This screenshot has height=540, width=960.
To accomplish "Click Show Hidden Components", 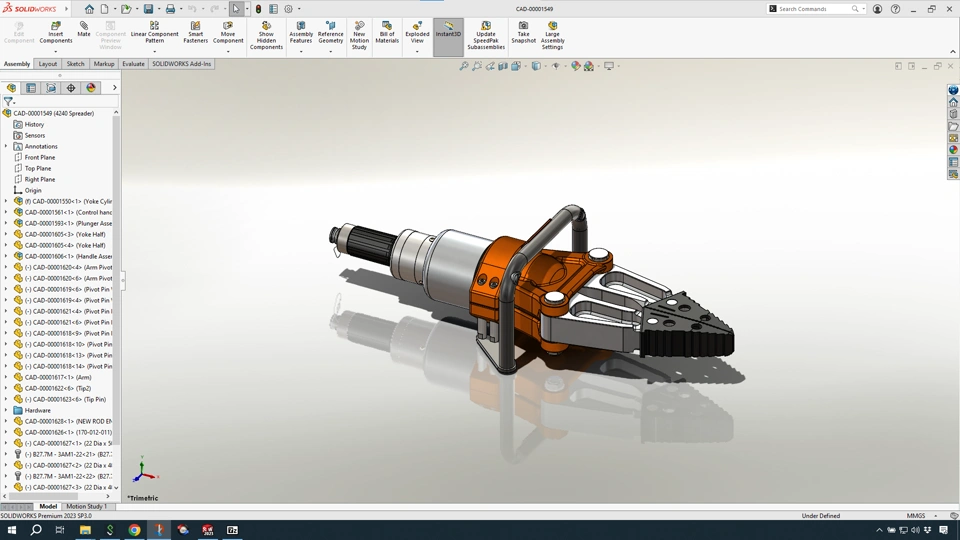I will [x=266, y=35].
